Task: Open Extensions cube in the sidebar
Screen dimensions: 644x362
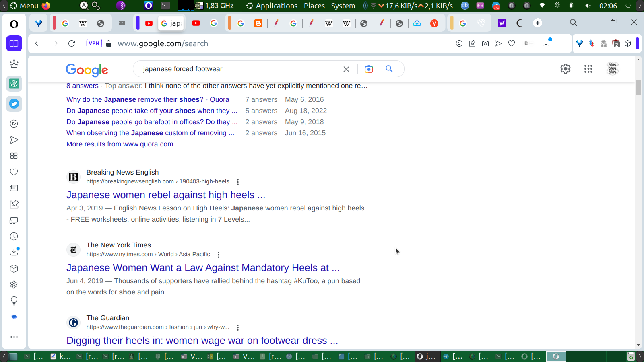Action: point(14,269)
